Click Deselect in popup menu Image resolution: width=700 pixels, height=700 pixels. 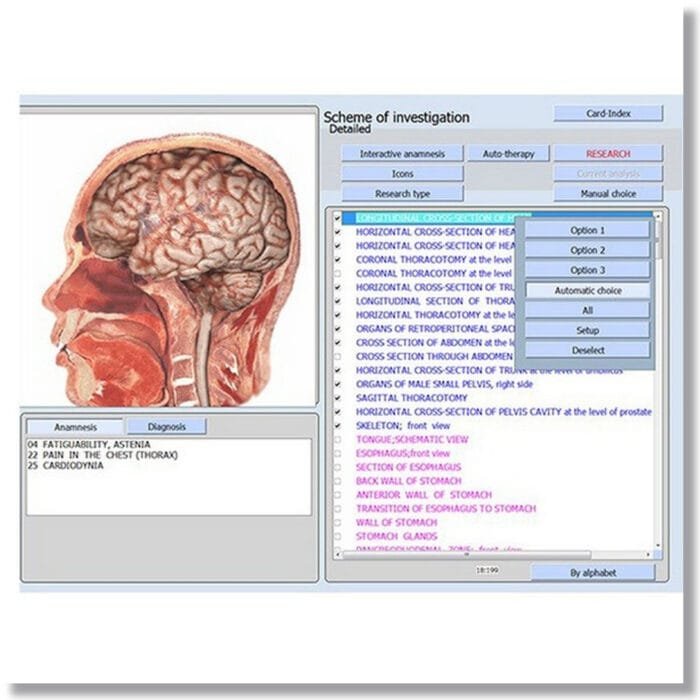588,350
